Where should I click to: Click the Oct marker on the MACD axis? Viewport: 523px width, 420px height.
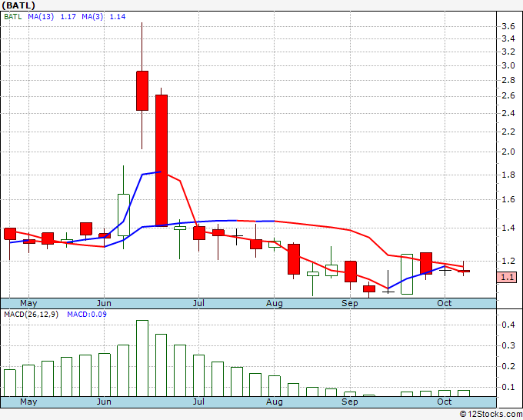point(445,402)
